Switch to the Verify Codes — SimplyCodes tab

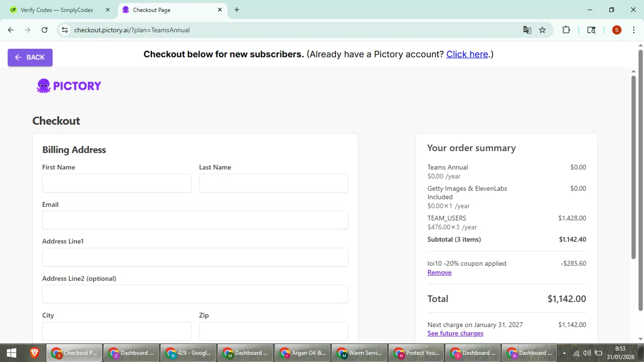click(x=57, y=10)
